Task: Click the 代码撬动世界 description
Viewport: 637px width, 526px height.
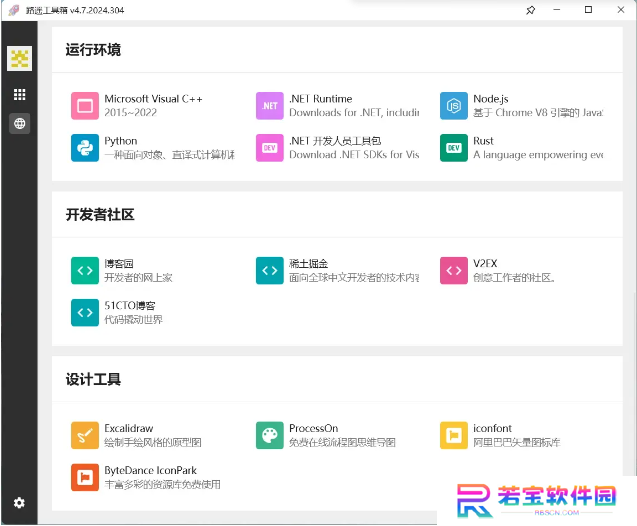Action: tap(133, 320)
